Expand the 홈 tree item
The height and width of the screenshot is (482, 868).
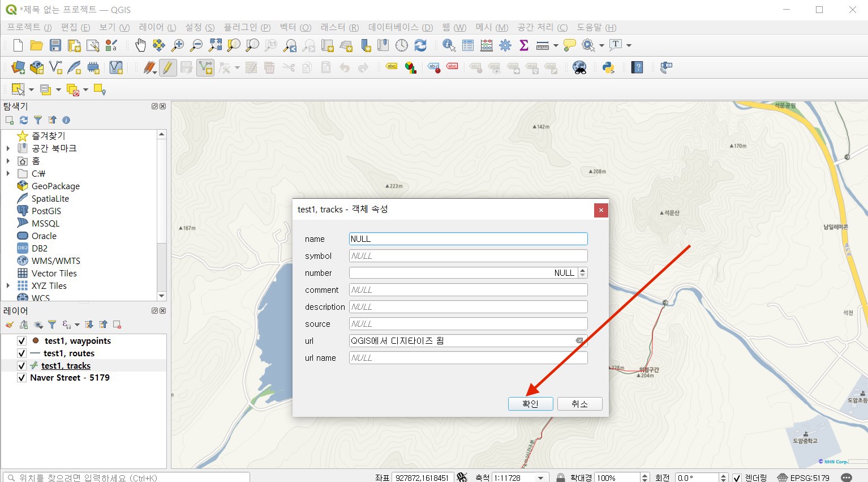click(x=8, y=161)
